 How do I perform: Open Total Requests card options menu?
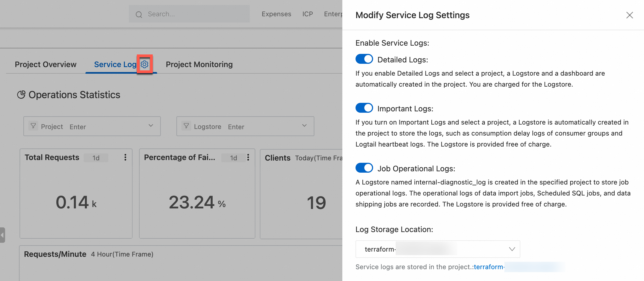pyautogui.click(x=125, y=157)
